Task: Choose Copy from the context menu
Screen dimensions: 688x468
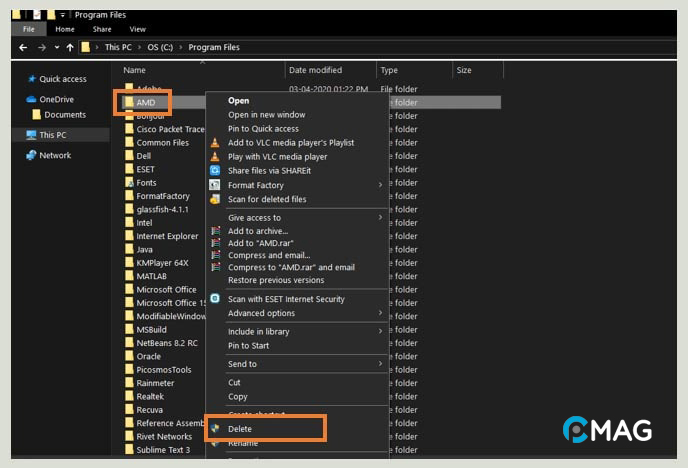Action: click(238, 397)
